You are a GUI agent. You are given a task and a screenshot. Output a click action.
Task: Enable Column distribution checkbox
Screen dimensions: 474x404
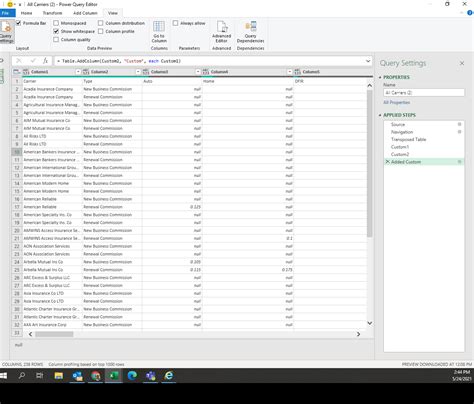100,23
